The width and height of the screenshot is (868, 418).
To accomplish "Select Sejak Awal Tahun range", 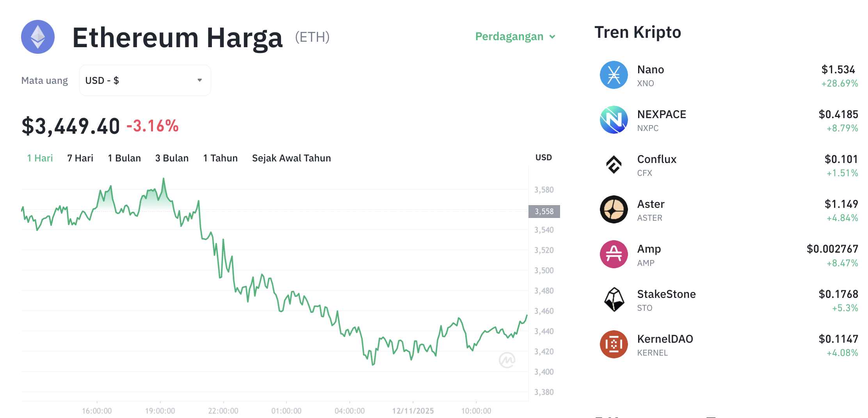I will (x=291, y=158).
